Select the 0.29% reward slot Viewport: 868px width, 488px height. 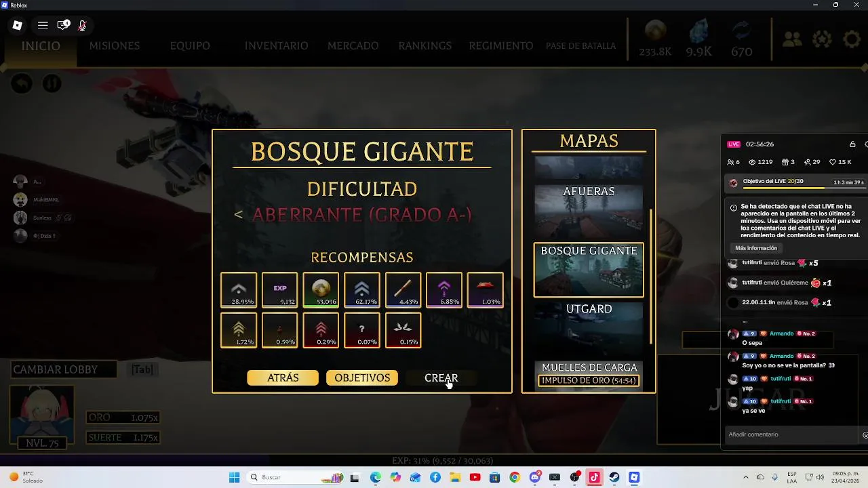pos(321,330)
